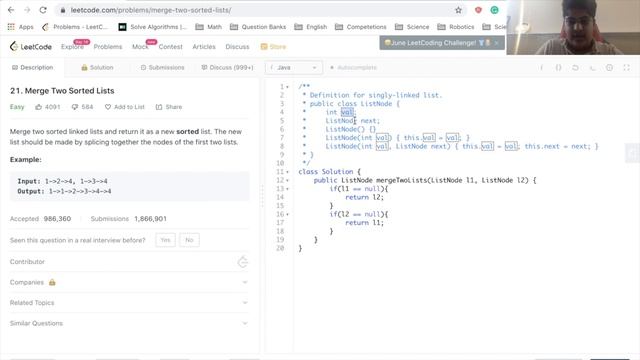Toggle the Autocomplete option

pyautogui.click(x=353, y=68)
